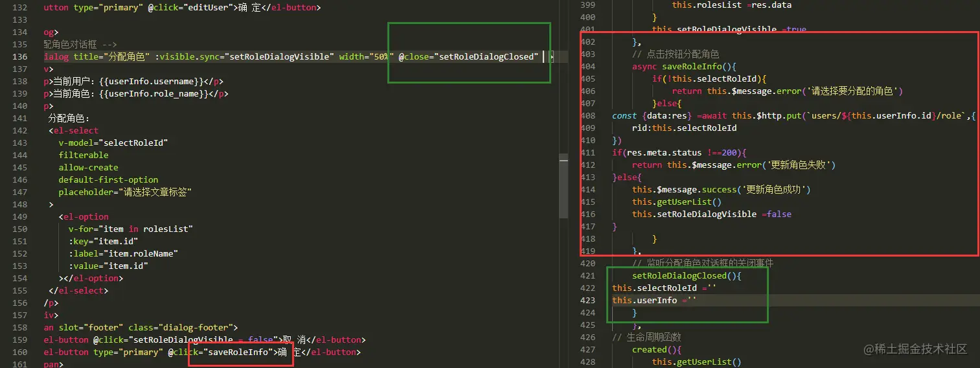Screen dimensions: 980x368
Task: Click this.userInfo ='' line
Action: (655, 300)
